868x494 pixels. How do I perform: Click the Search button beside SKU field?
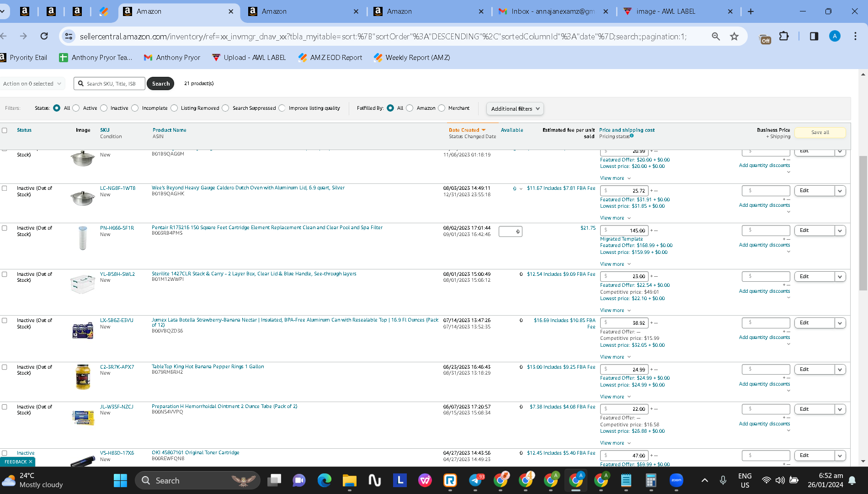(x=161, y=84)
